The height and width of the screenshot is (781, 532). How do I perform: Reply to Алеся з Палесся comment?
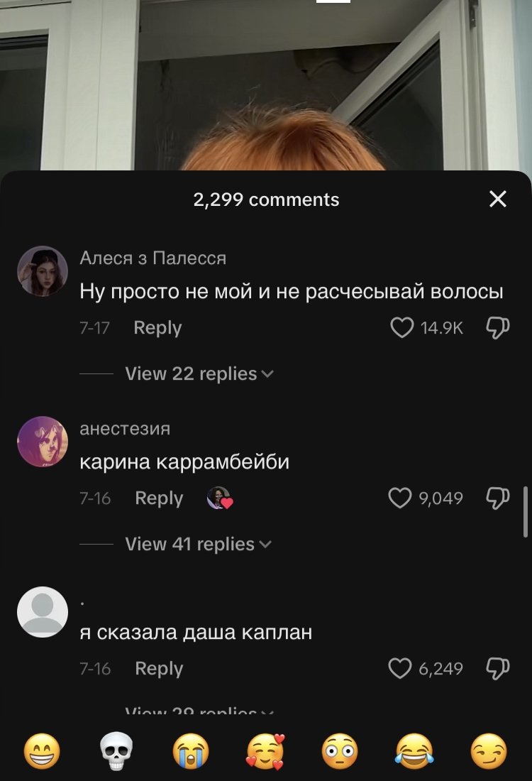pos(157,328)
